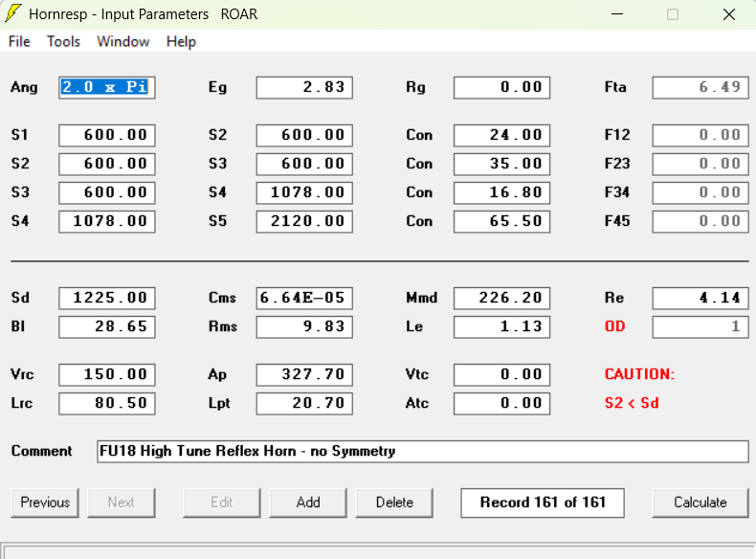Close the Hornresp window
This screenshot has width=756, height=559.
pyautogui.click(x=729, y=14)
